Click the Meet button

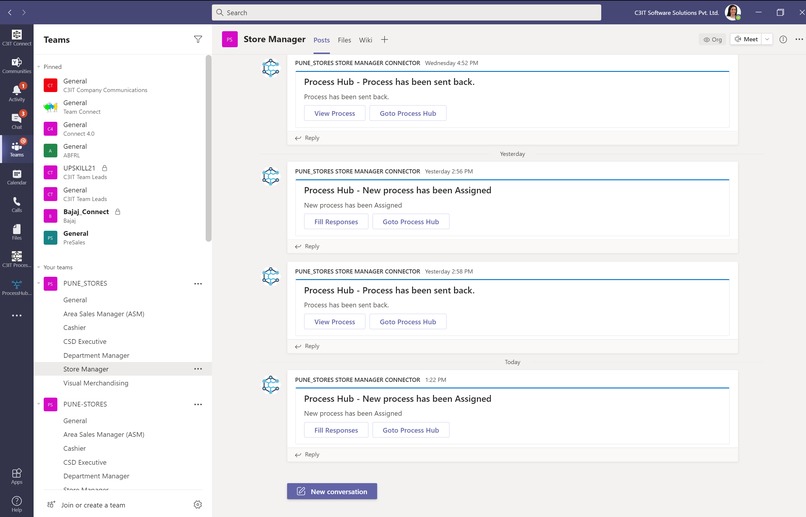tap(746, 39)
